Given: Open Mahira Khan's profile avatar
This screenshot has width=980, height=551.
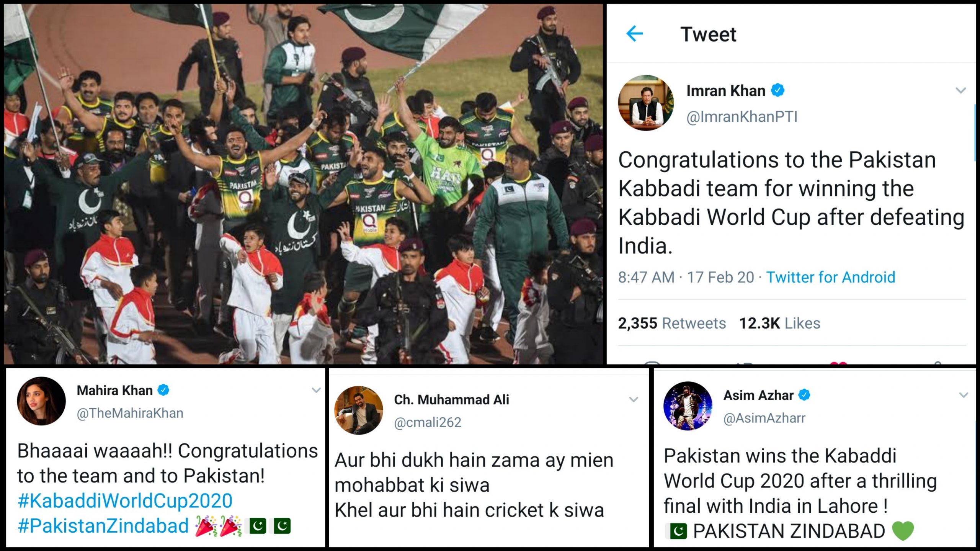Looking at the screenshot, I should coord(41,401).
